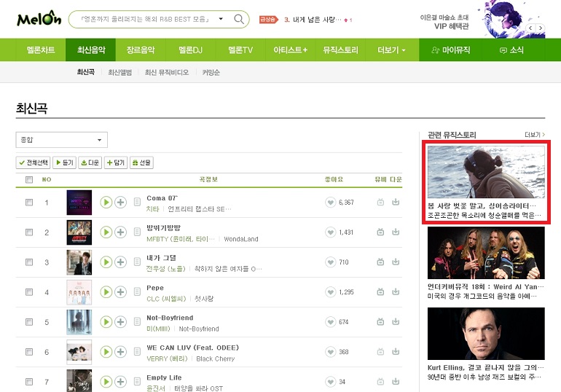
Task: Go to 멜론차트 tab
Action: [41, 50]
